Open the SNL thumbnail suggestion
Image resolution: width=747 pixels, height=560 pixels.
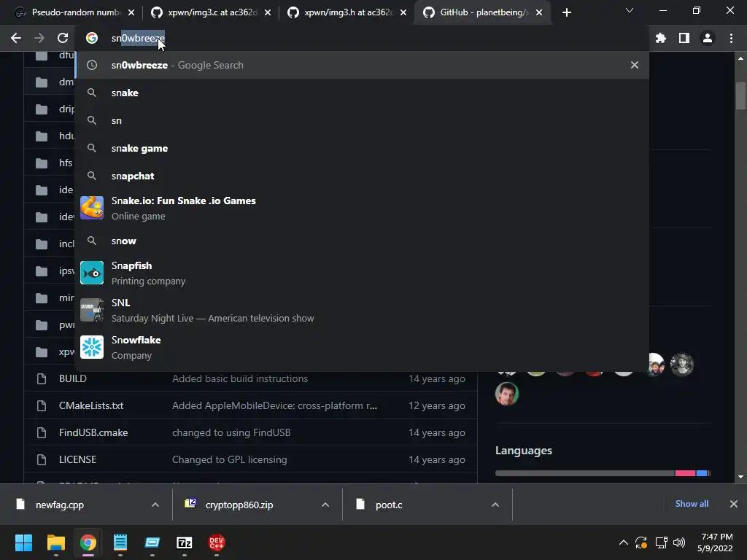[92, 310]
